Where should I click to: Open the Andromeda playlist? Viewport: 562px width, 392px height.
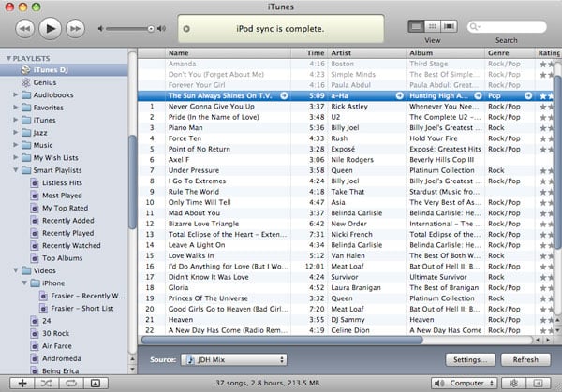tap(64, 358)
